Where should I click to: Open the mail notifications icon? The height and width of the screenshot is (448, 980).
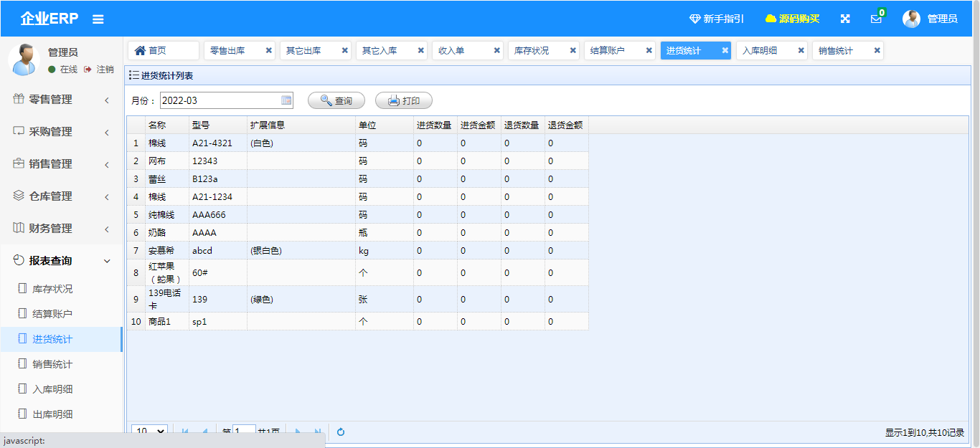tap(876, 19)
